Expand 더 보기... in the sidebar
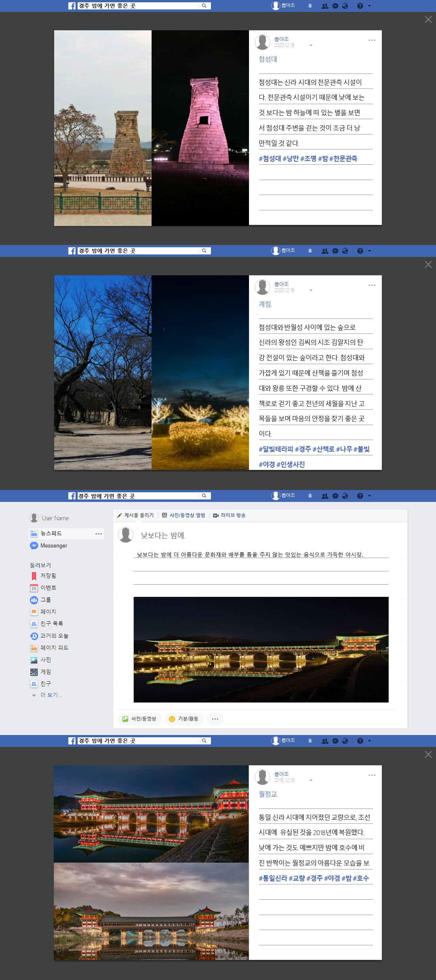Screen dimensions: 436x980 tap(51, 695)
